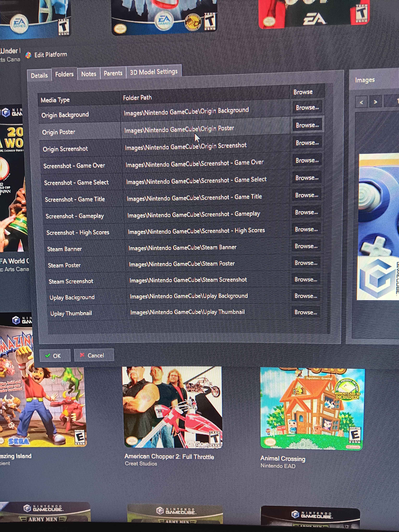Click the Nintendo EAD developer label
Viewport: 399px width, 532px height.
(278, 466)
